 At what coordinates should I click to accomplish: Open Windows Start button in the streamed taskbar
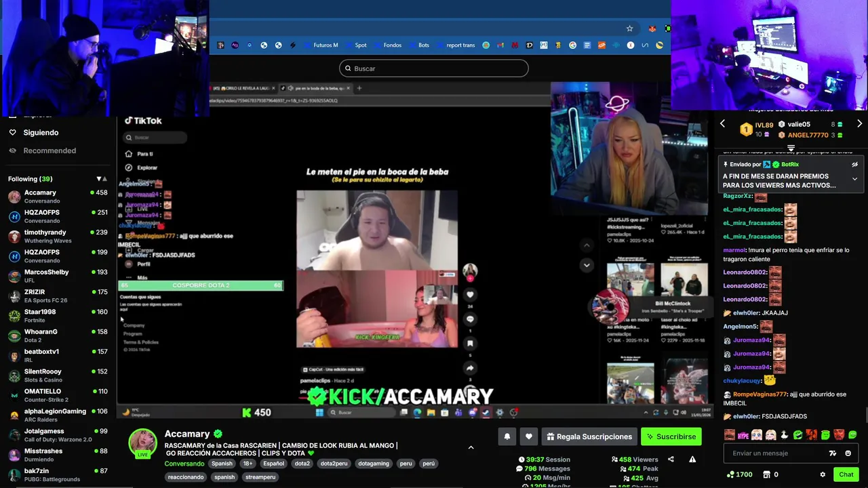click(320, 412)
